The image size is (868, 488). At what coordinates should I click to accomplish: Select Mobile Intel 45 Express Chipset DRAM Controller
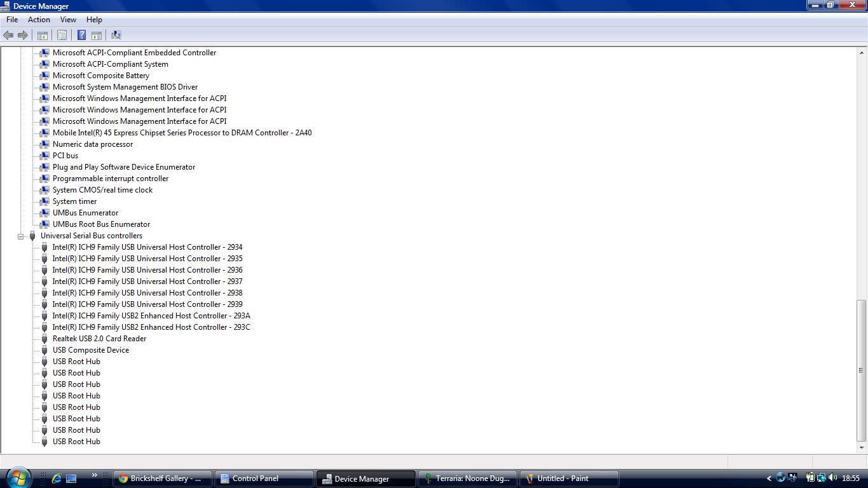click(x=182, y=133)
